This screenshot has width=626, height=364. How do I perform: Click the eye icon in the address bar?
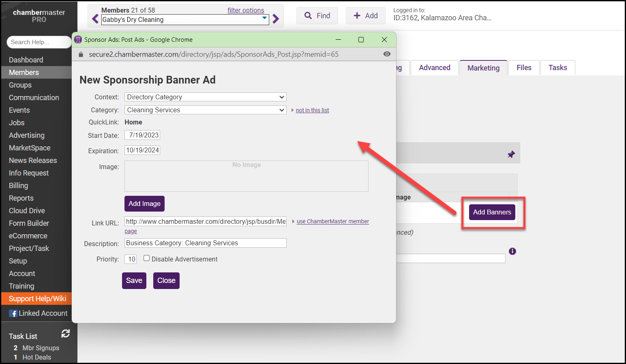[x=387, y=54]
